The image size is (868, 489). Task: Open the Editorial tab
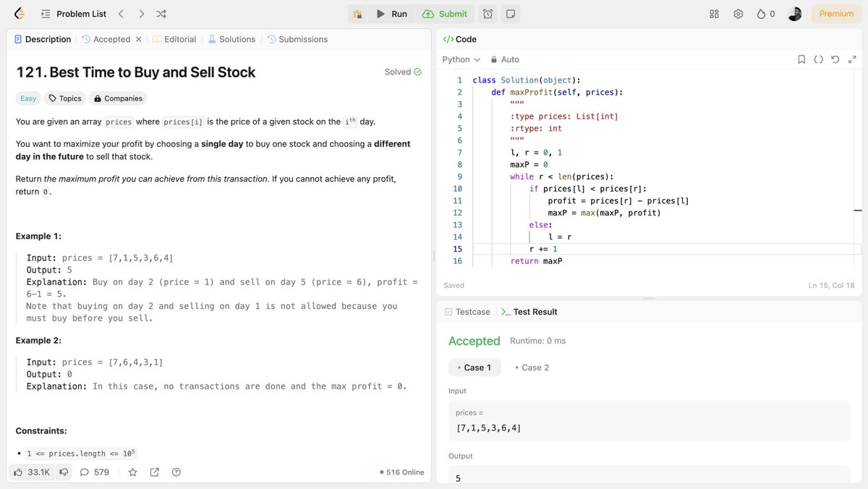point(174,39)
